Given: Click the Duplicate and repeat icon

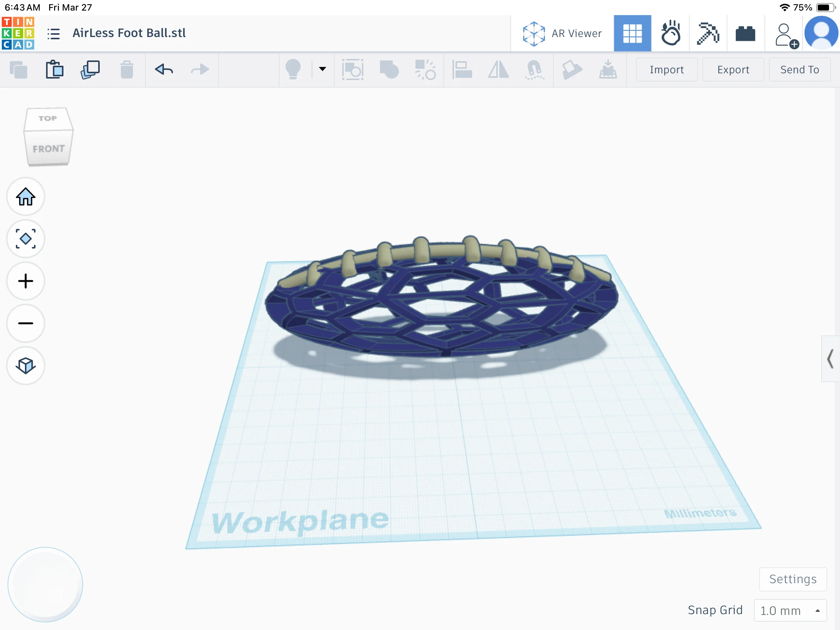Looking at the screenshot, I should pos(90,69).
